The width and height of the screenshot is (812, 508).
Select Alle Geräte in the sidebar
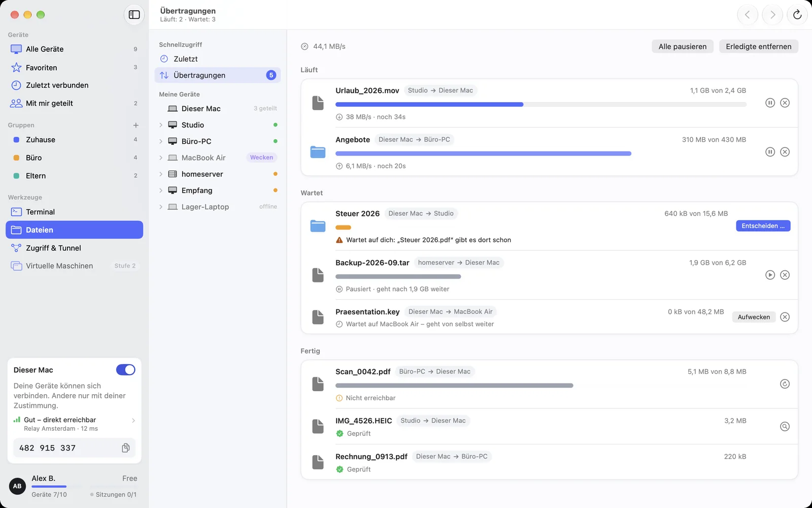click(x=74, y=49)
